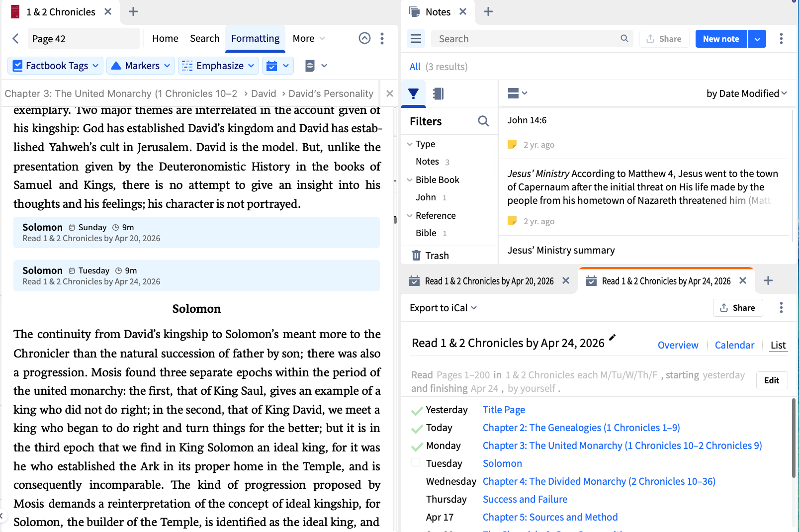Click the reading plan list scrollbar
This screenshot has width=799, height=532.
(794, 438)
